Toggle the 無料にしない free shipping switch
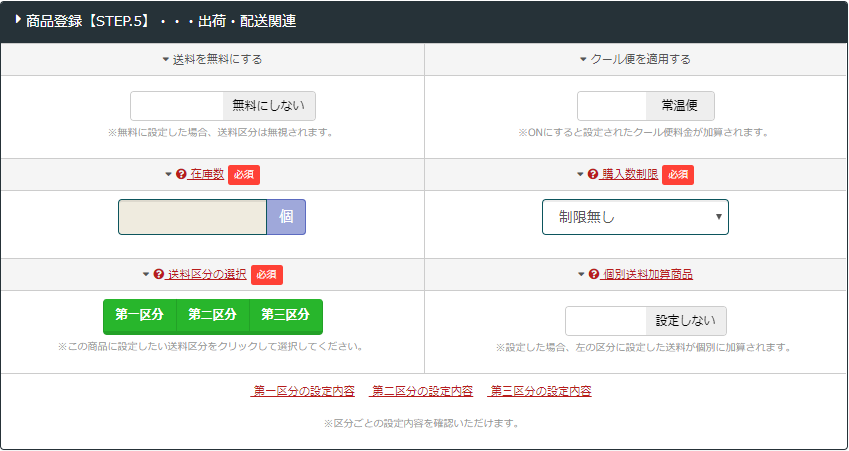 pyautogui.click(x=223, y=106)
